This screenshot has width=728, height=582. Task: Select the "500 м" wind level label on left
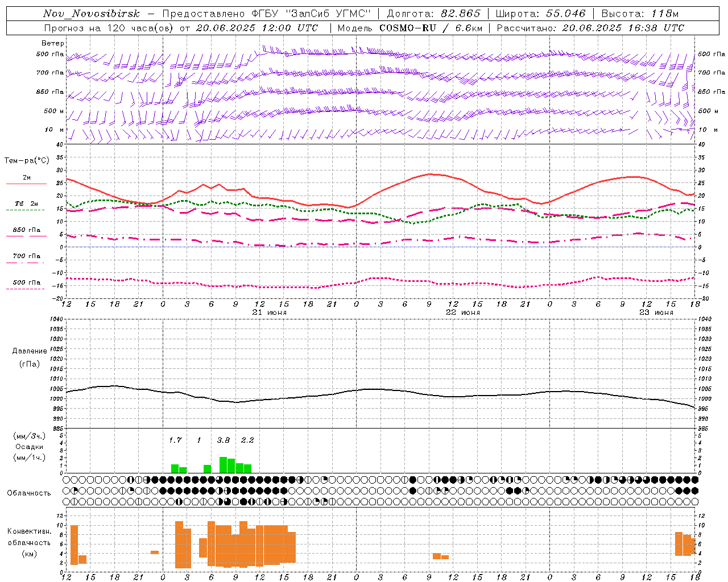(x=54, y=111)
